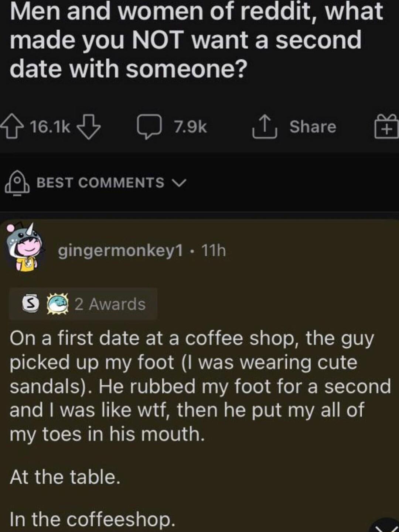Tap the Share label
This screenshot has height=532, width=399.
[x=313, y=127]
